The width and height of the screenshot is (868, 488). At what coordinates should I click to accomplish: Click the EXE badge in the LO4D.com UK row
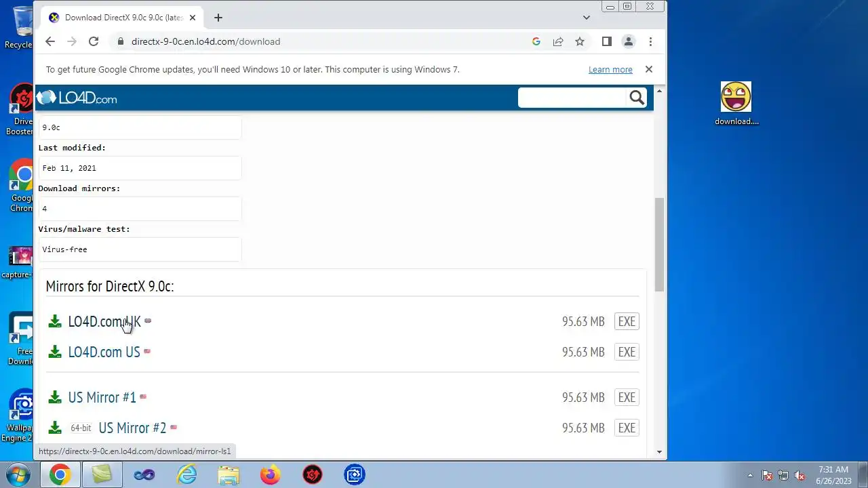pyautogui.click(x=627, y=321)
